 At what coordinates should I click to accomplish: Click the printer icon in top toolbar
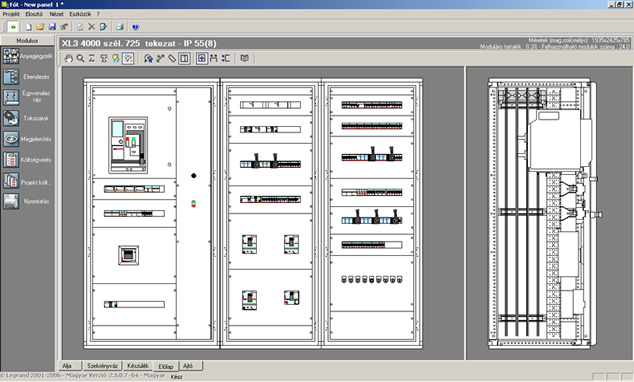[x=120, y=27]
